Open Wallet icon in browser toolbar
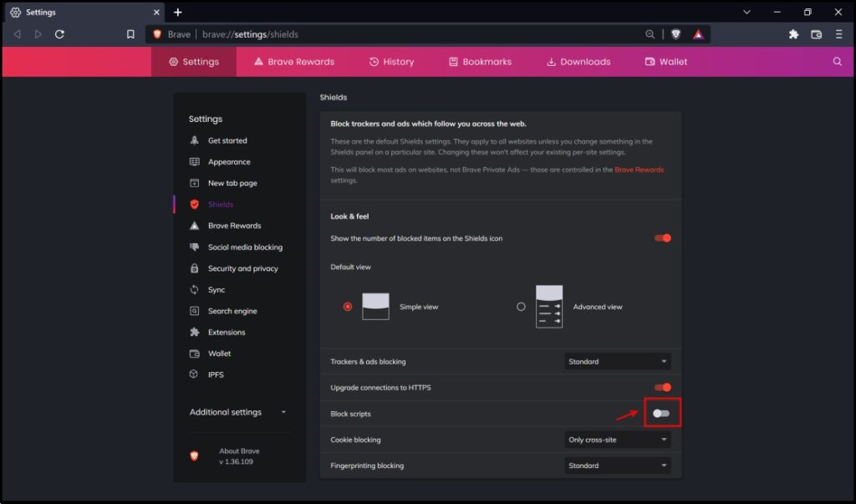This screenshot has width=856, height=504. coord(816,34)
